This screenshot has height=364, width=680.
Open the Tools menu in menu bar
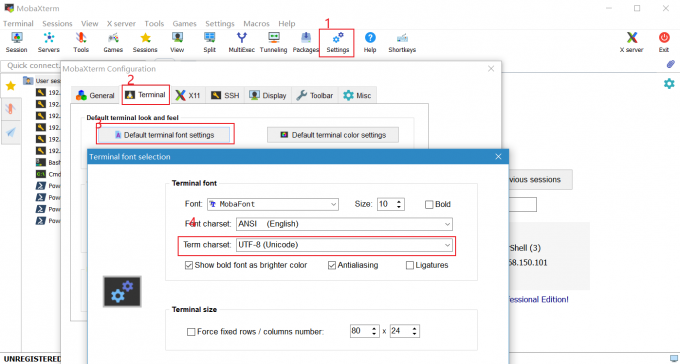154,23
